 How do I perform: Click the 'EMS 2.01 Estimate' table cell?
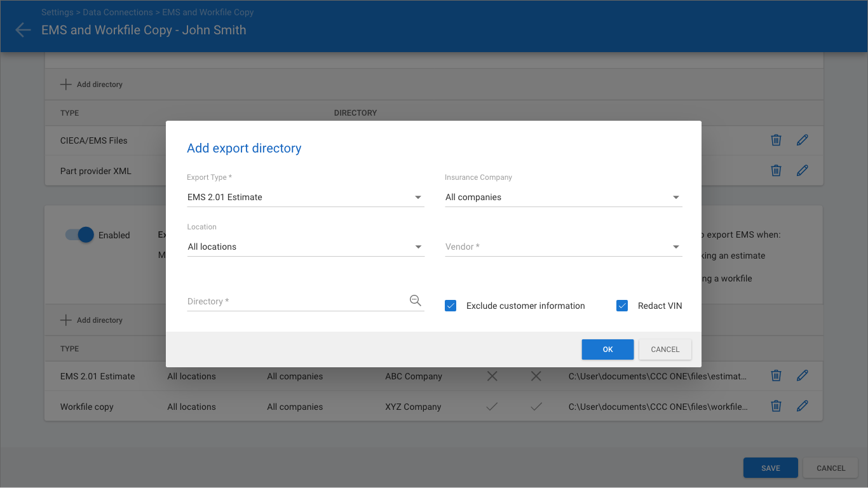point(98,376)
